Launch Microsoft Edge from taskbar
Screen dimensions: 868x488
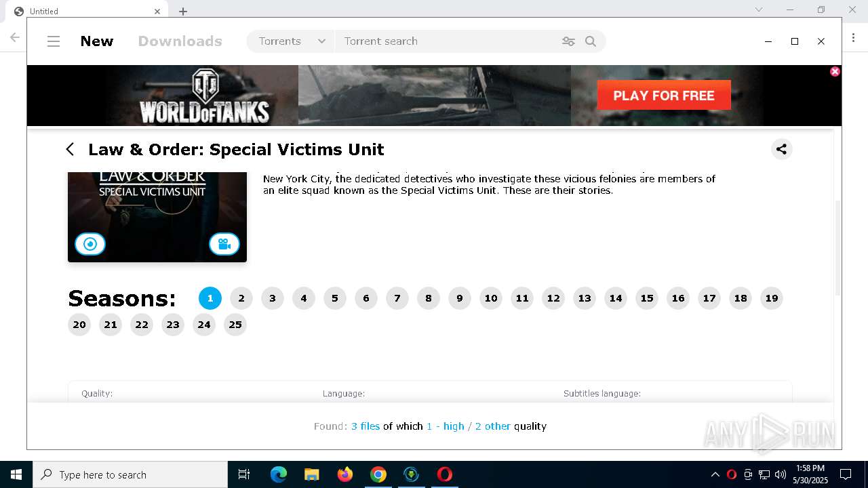coord(279,474)
